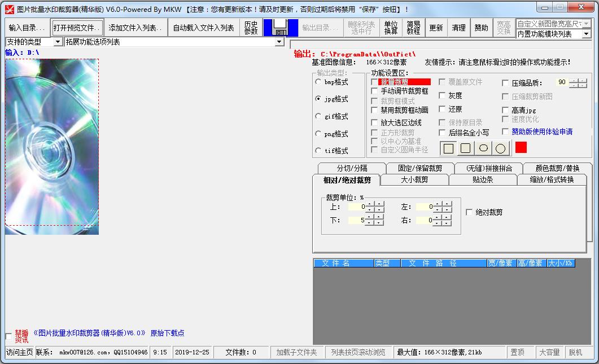The height and width of the screenshot is (364, 599).
Task: Click the CD preview image
Action: tap(52, 147)
